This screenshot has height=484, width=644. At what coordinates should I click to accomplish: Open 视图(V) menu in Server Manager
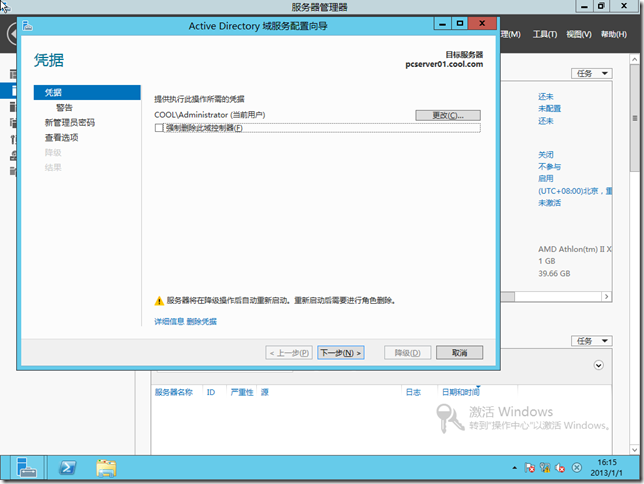coord(579,34)
